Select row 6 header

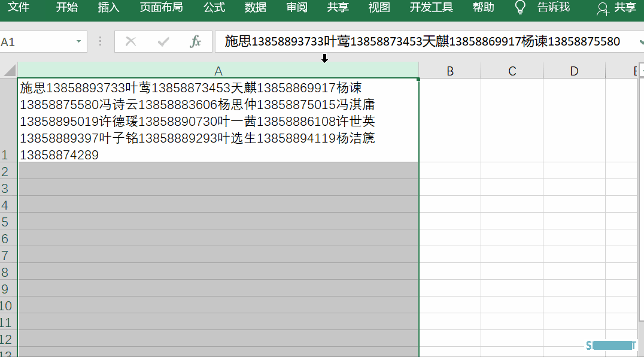(x=8, y=238)
